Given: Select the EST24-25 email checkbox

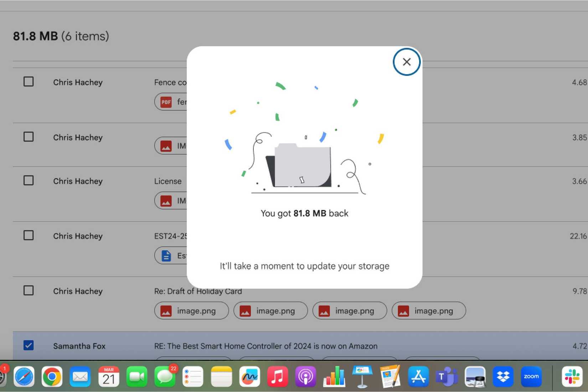Looking at the screenshot, I should (29, 235).
